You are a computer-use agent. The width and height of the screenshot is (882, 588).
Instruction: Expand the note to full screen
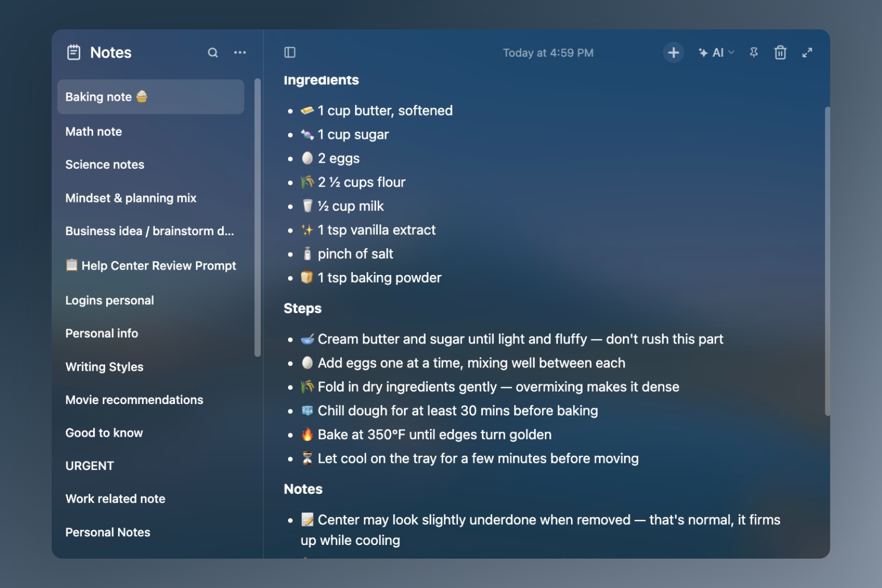807,53
